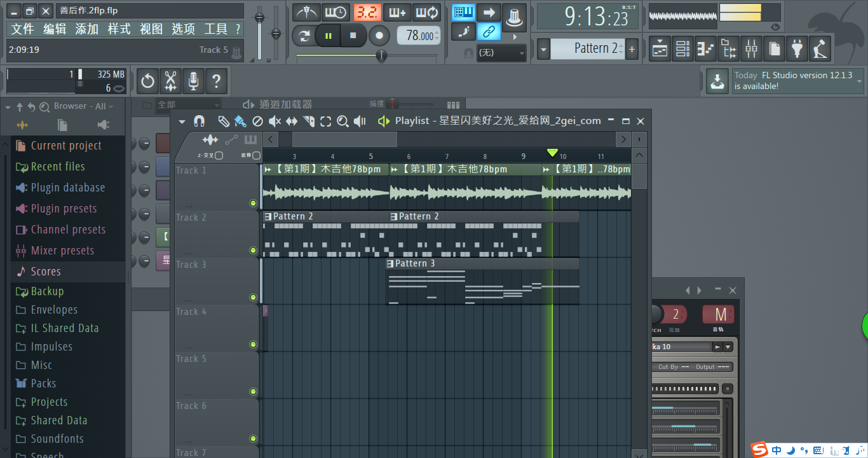Toggle typing keyboard to piano icon
This screenshot has width=868, height=458.
[x=464, y=12]
